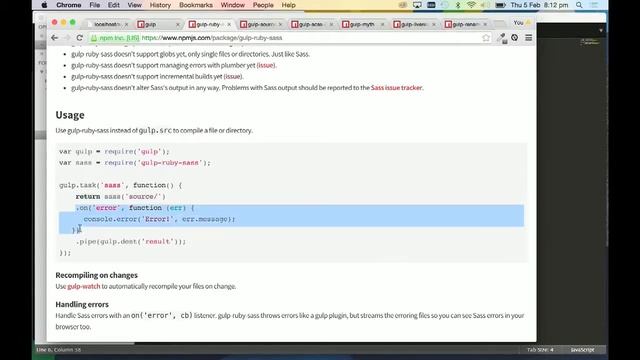Click the code line requiring 'gulp-ruby-sass'
This screenshot has height=360, width=640.
135,162
